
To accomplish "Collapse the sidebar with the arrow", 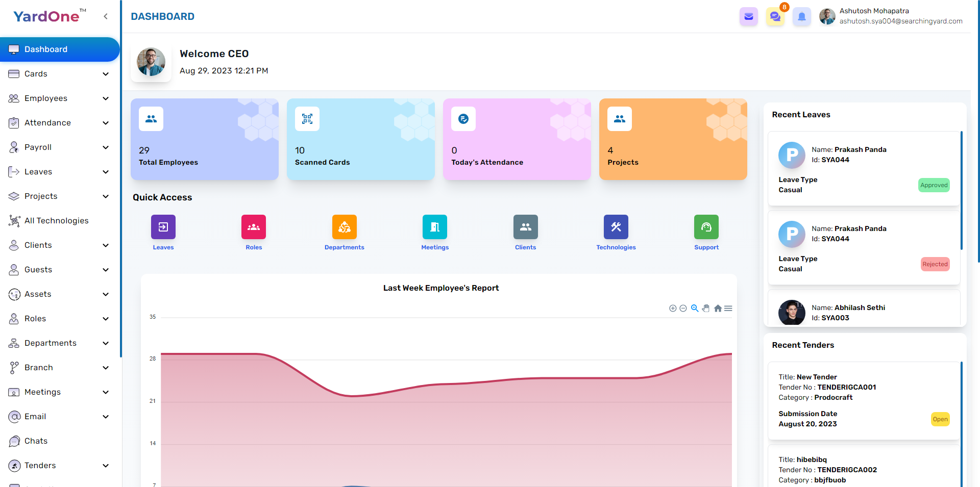I will 106,16.
